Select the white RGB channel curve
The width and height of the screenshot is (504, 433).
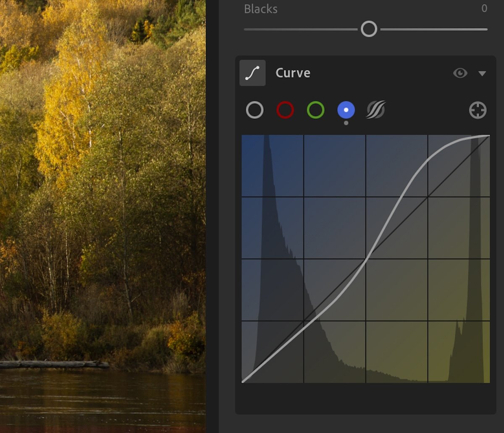(254, 110)
